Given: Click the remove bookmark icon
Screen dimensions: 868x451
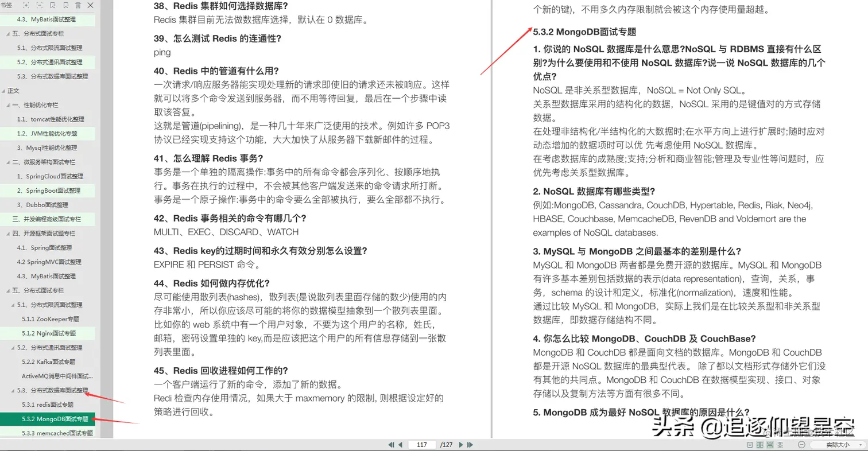Looking at the screenshot, I should click(65, 5).
